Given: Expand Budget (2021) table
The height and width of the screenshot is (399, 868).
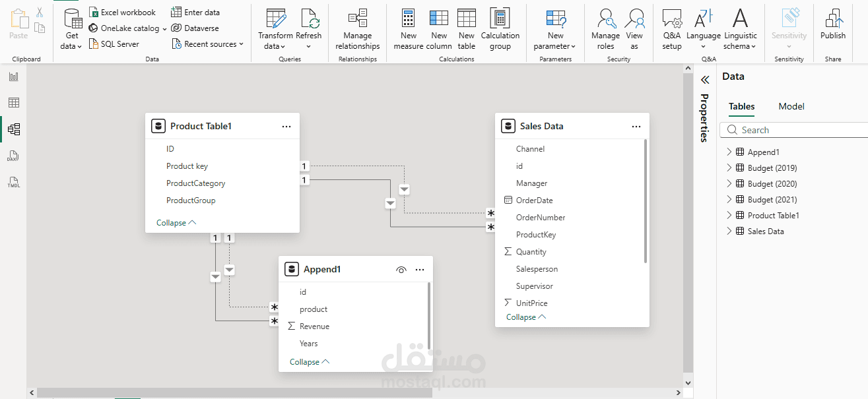Looking at the screenshot, I should 729,199.
